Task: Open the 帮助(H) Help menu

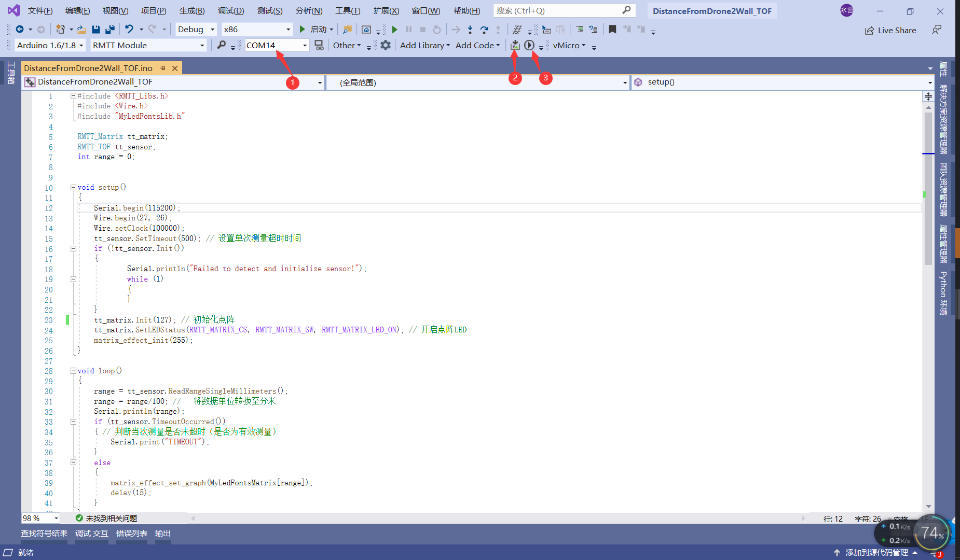Action: (x=467, y=10)
